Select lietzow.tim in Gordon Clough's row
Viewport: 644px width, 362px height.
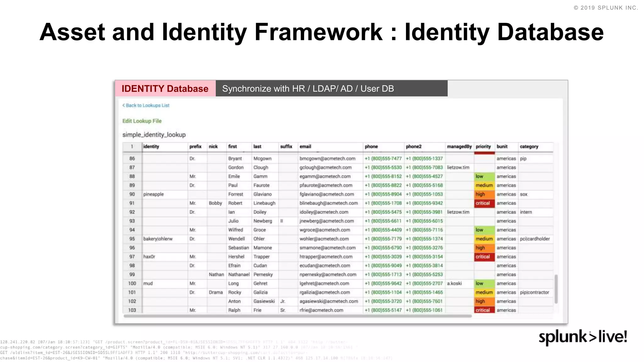459,167
